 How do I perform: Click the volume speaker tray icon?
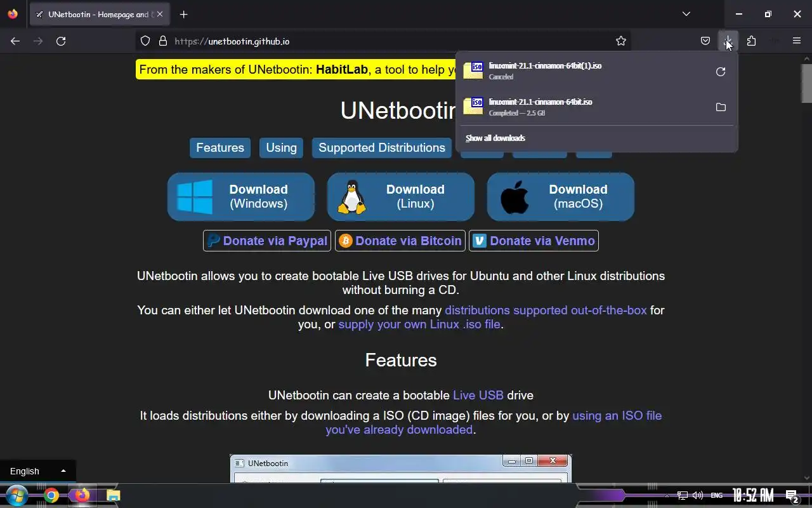point(698,495)
